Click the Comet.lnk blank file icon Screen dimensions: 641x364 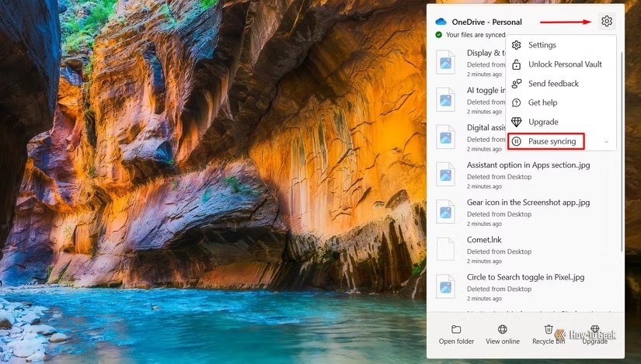tap(445, 248)
